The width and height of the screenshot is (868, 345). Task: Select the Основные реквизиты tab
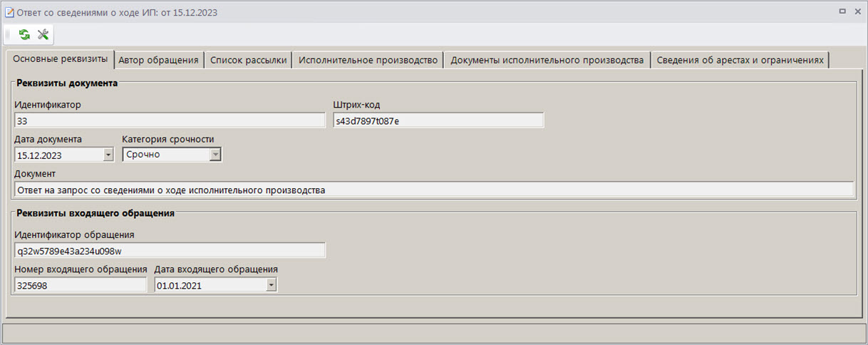pyautogui.click(x=60, y=58)
